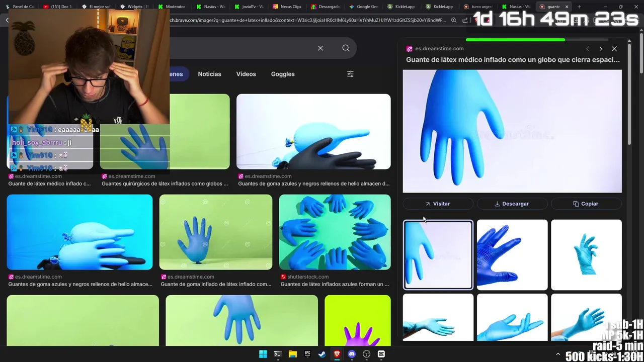The width and height of the screenshot is (644, 362).
Task: Click the share icon in address bar
Action: pos(465,20)
